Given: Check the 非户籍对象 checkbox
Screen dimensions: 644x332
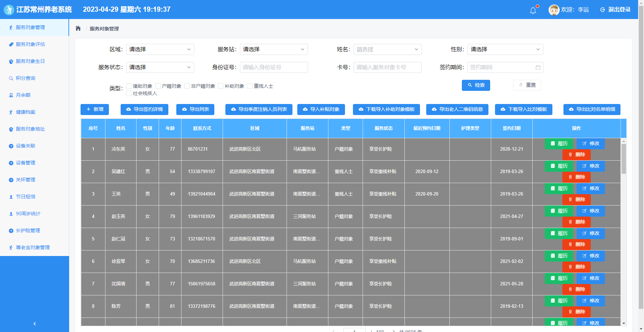Looking at the screenshot, I should 187,86.
